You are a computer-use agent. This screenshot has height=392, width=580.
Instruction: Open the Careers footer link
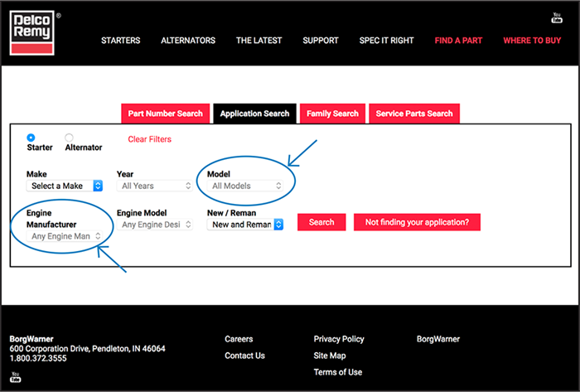[x=239, y=339]
